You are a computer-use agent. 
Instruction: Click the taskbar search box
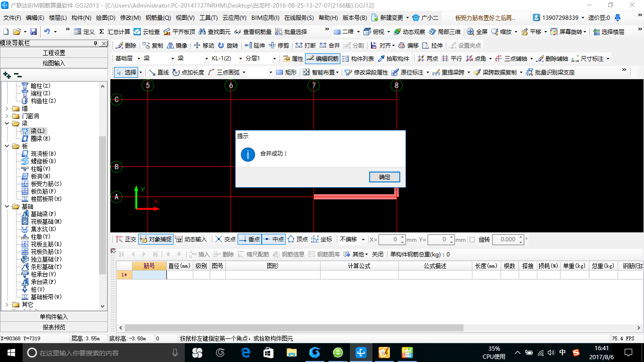[104, 353]
